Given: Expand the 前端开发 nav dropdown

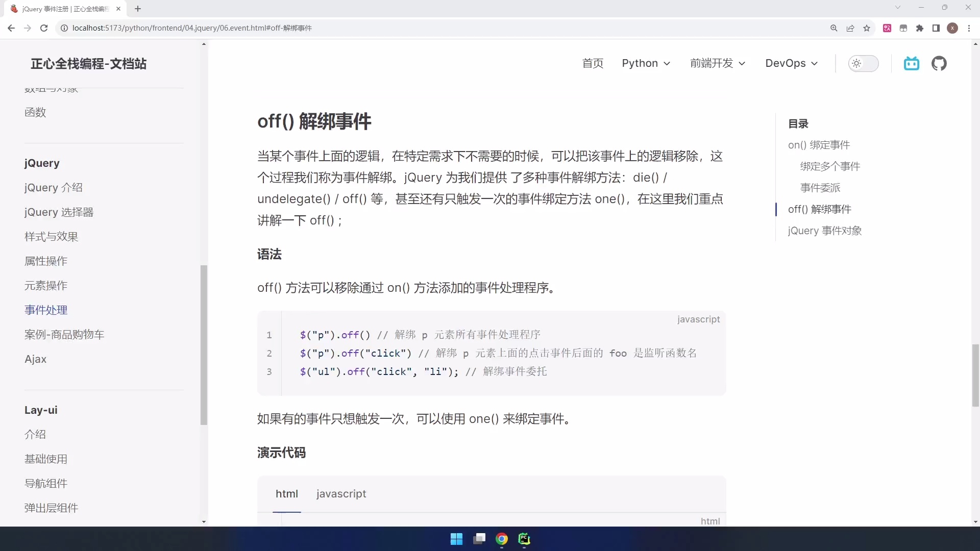Looking at the screenshot, I should point(717,63).
